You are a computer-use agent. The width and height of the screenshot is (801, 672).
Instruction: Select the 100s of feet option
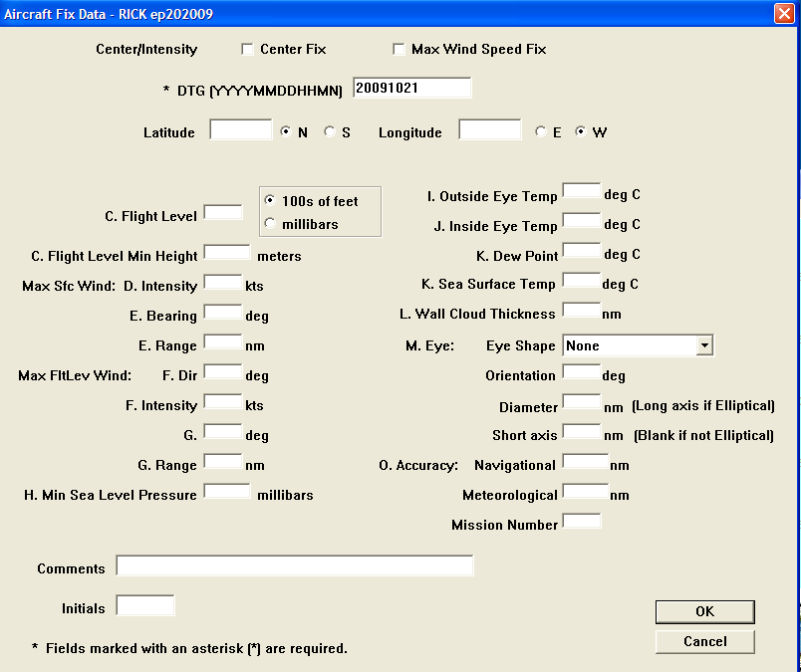(x=269, y=199)
